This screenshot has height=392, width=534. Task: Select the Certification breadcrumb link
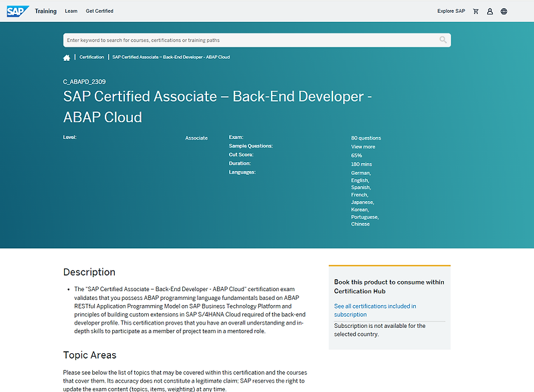click(x=92, y=57)
